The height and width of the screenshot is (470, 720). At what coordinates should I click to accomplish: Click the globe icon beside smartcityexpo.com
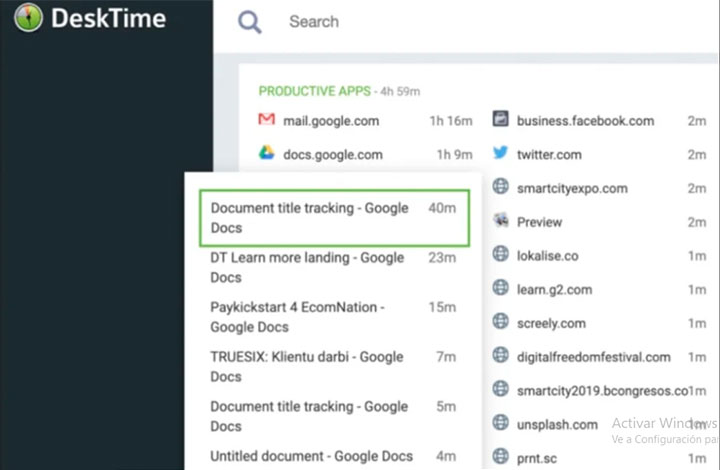pyautogui.click(x=501, y=186)
